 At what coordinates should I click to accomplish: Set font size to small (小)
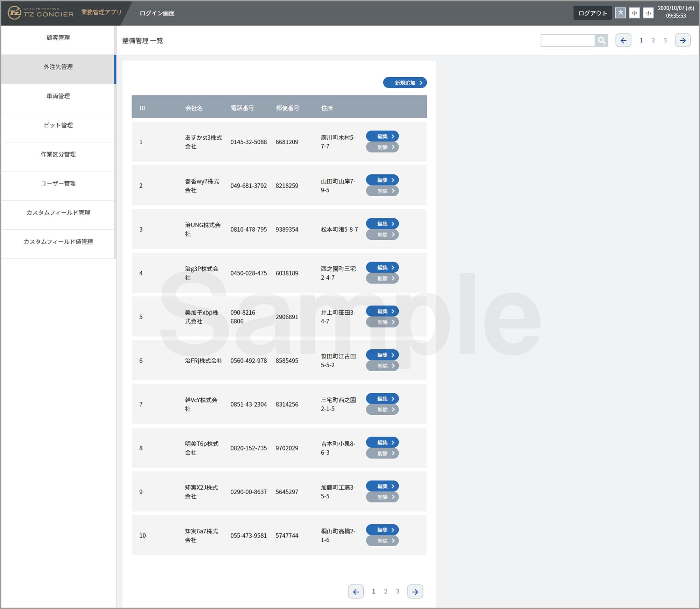tap(648, 13)
